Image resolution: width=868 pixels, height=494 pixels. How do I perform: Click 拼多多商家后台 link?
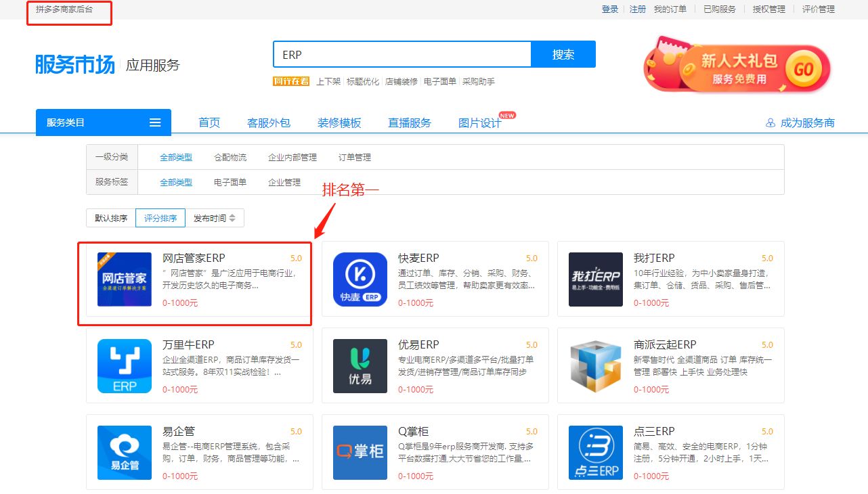point(64,9)
